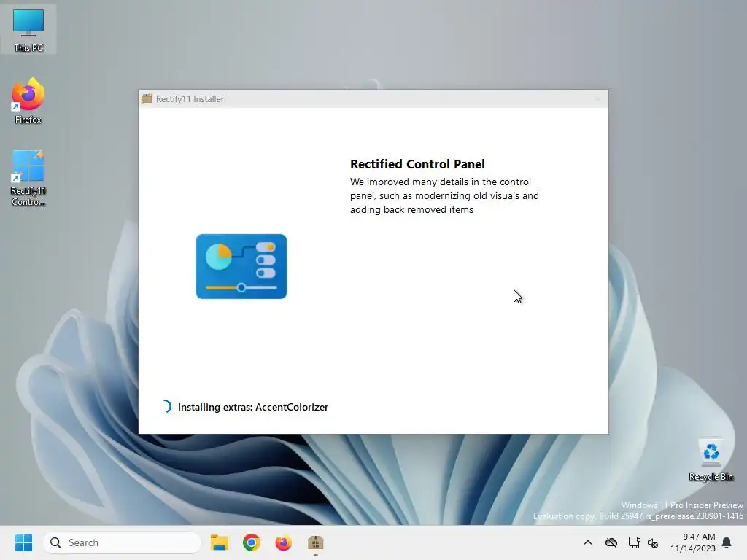Click the 'Rectified Control Panel' heading
This screenshot has height=560, width=747.
click(417, 164)
